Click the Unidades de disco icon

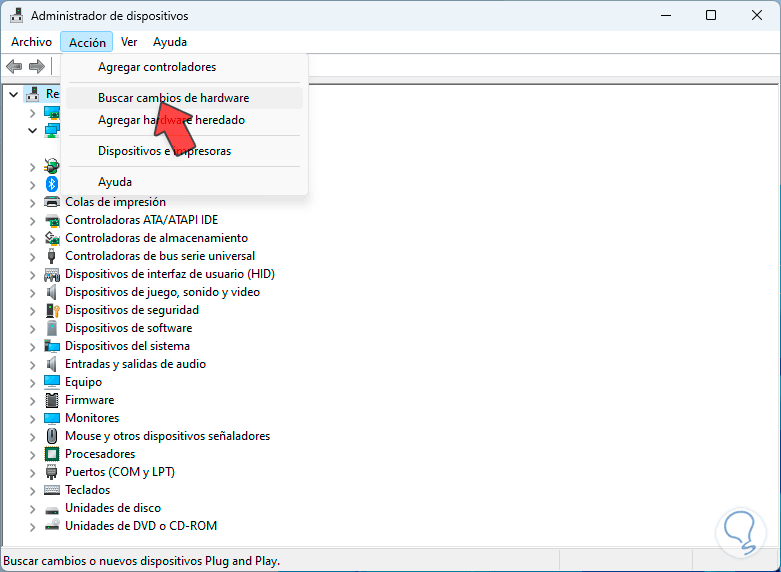52,509
